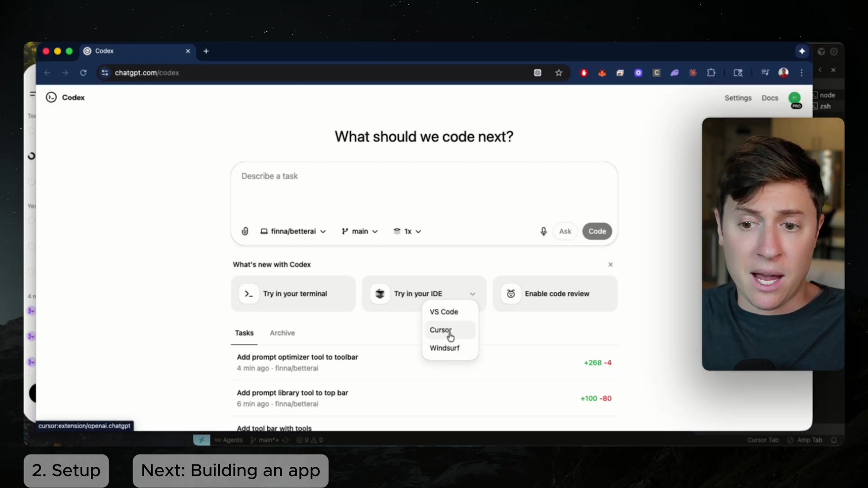Open the media control toolbar icon

[x=765, y=73]
